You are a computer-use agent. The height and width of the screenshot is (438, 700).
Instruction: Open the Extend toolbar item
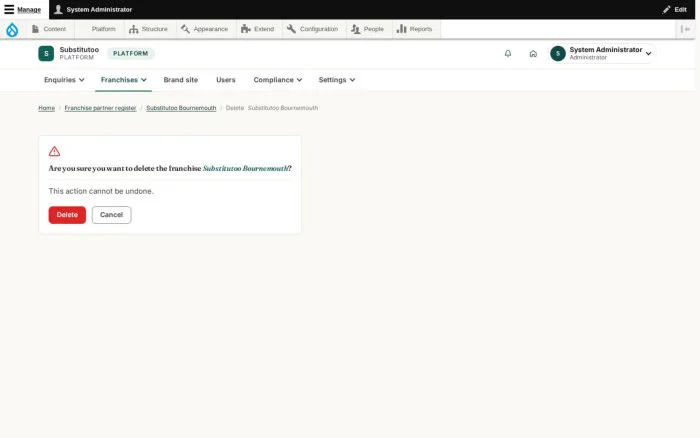pyautogui.click(x=258, y=29)
